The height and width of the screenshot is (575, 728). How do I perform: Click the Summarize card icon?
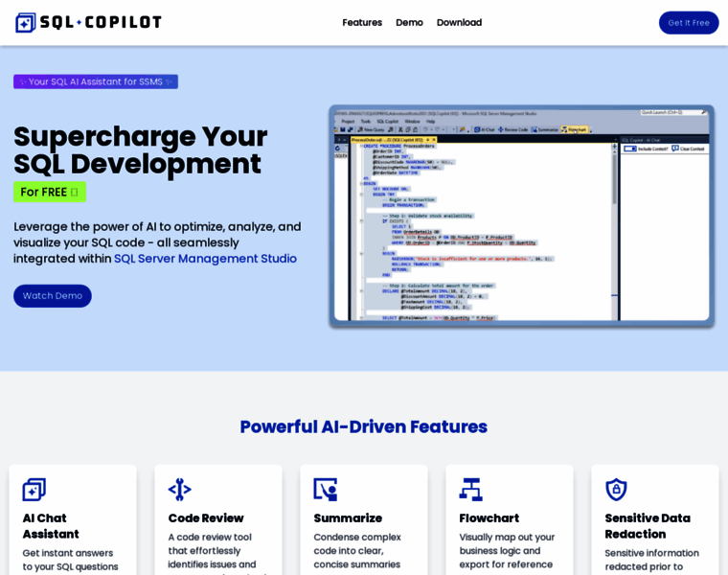click(x=326, y=490)
